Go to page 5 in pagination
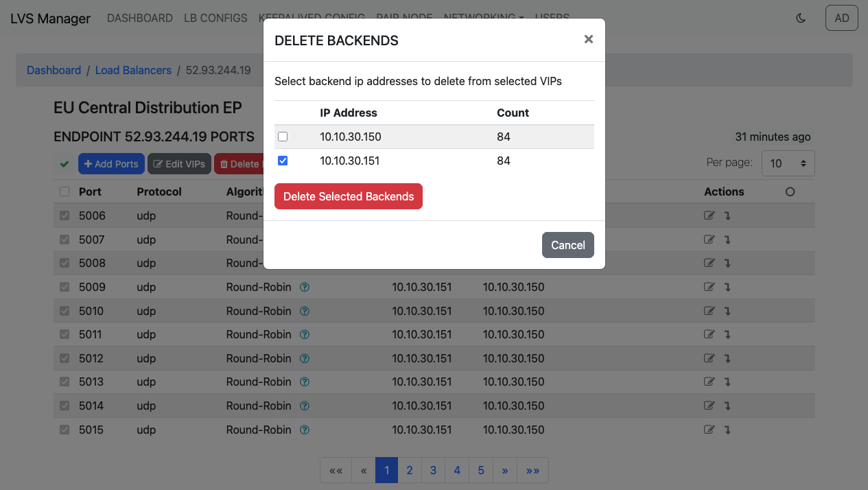868x490 pixels. tap(481, 470)
